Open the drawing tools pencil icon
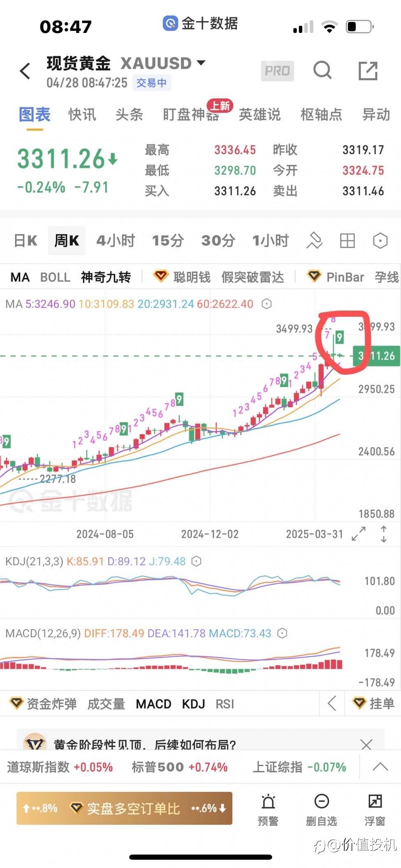The height and width of the screenshot is (868, 401). (315, 241)
